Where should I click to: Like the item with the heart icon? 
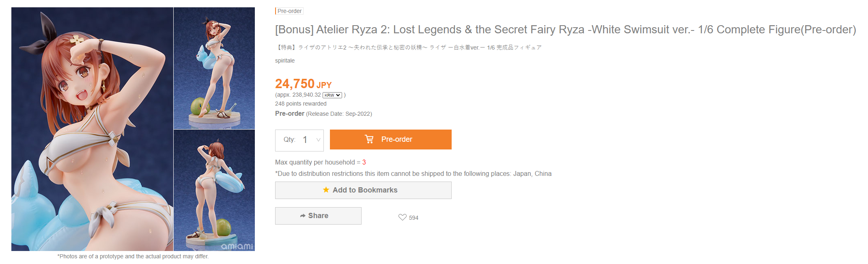pyautogui.click(x=402, y=217)
